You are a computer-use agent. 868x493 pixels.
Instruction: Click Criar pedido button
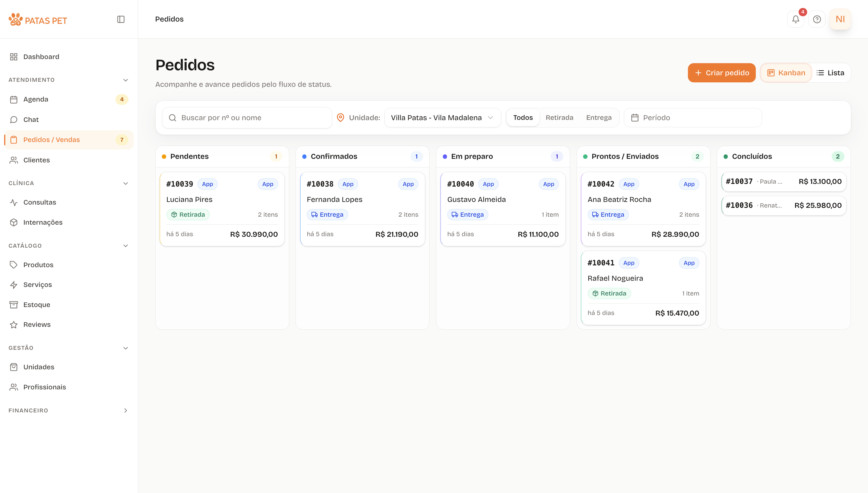pyautogui.click(x=722, y=73)
